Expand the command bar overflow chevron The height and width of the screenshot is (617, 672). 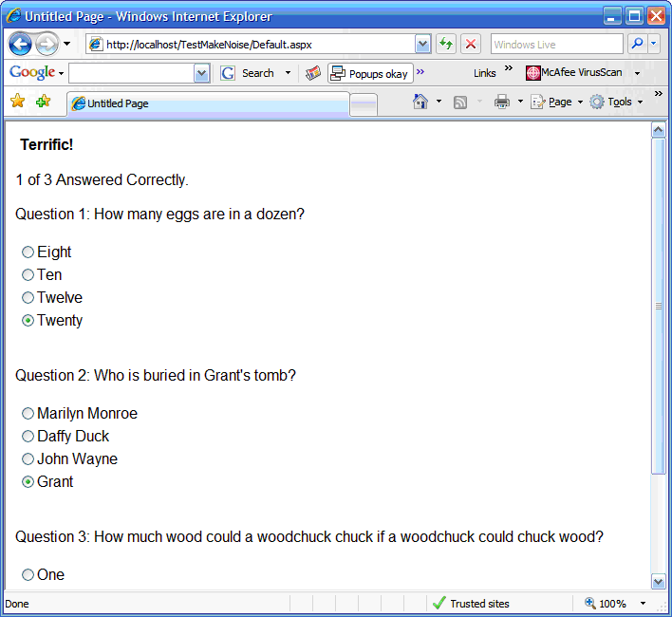(659, 93)
